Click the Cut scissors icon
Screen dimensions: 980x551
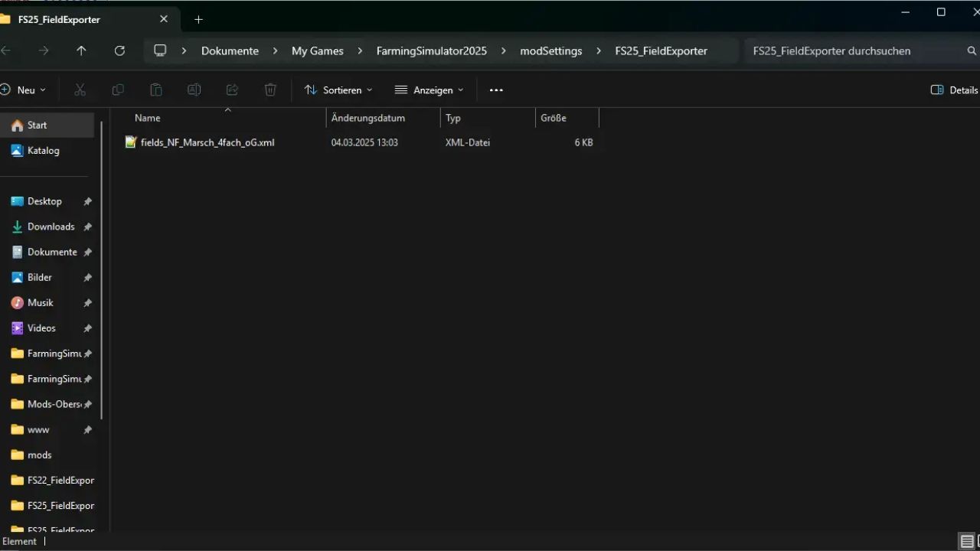[80, 90]
